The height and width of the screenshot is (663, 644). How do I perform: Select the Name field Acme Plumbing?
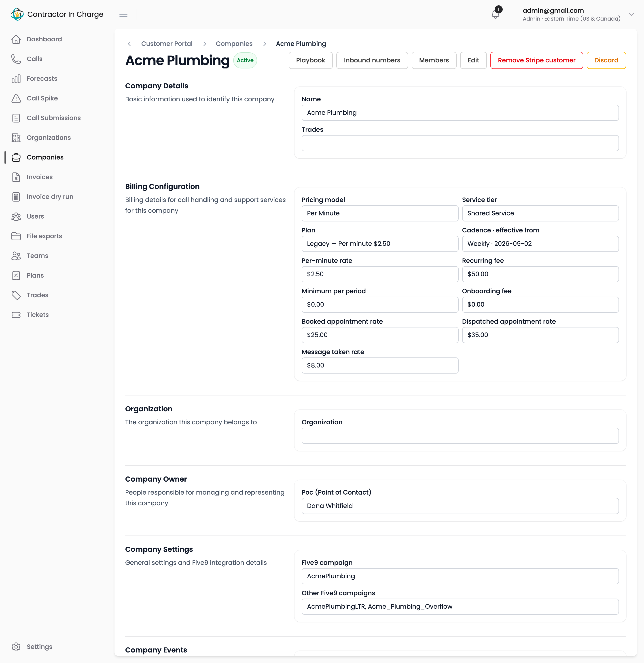[460, 113]
